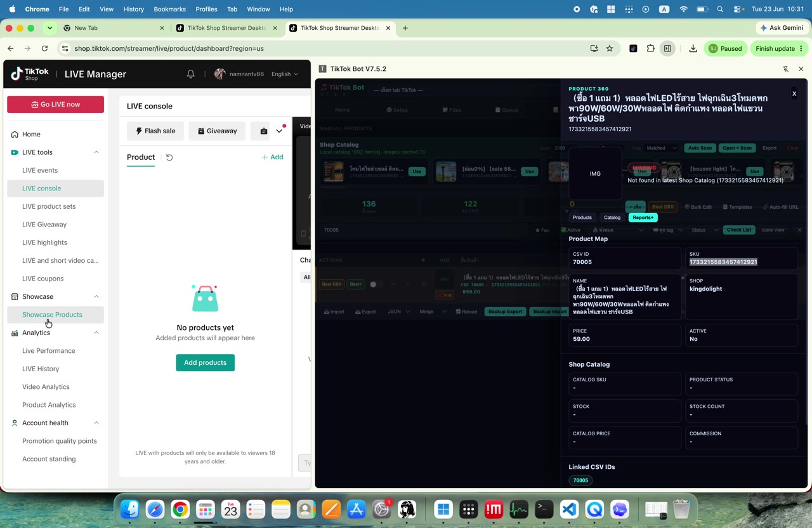
Task: Click the install app icon in address bar
Action: pos(594,48)
